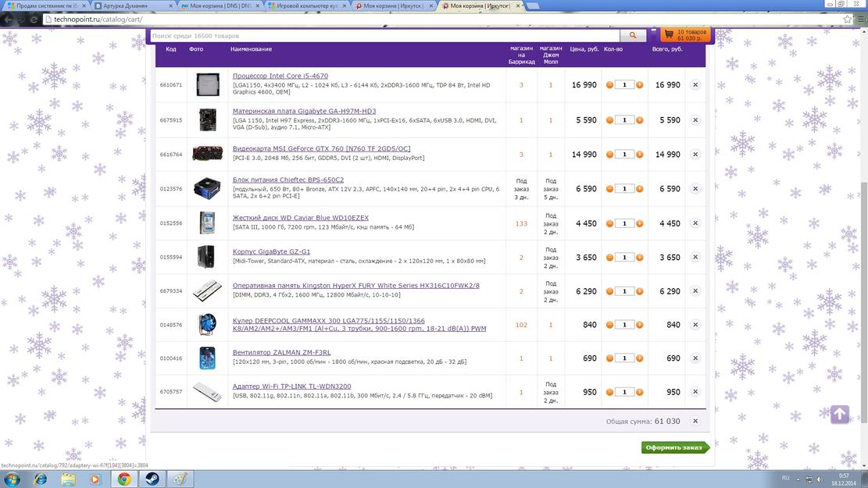Open Оперативная память Kingston HyperX FURY link
The width and height of the screenshot is (868, 488).
pyautogui.click(x=356, y=286)
